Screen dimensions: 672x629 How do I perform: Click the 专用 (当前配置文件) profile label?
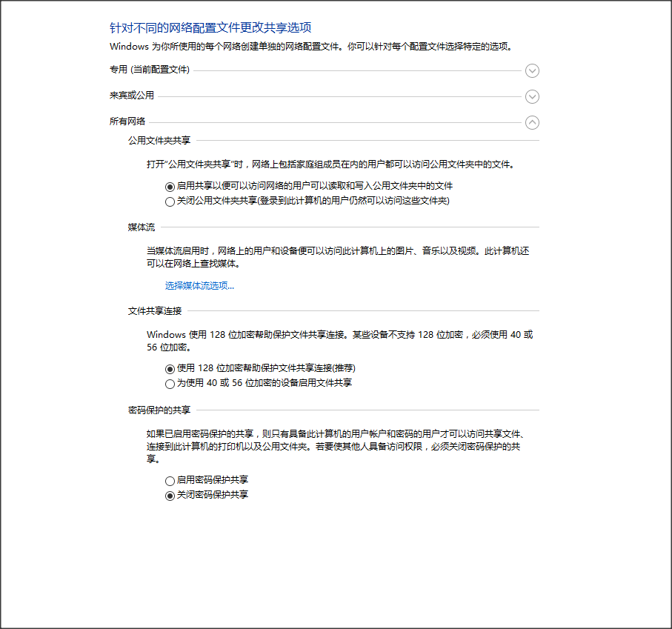(x=149, y=70)
